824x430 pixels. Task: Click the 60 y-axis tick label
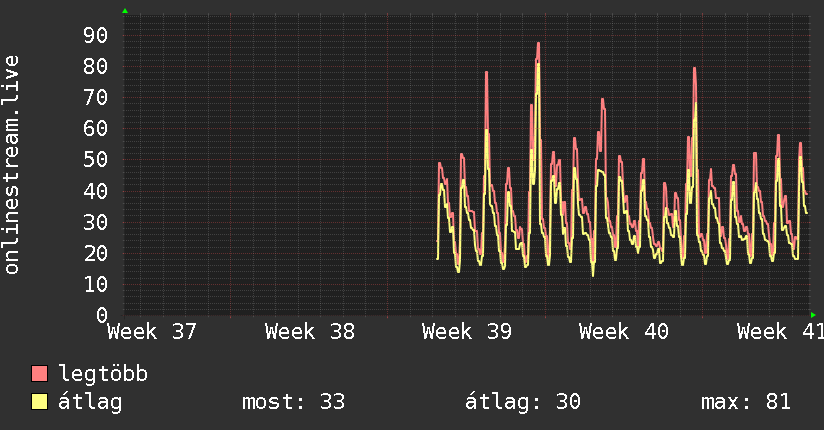96,129
